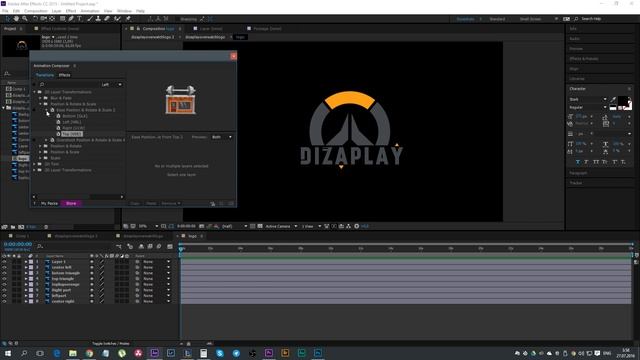Select the Type text tool
Viewport: 640px width, 360px height.
pos(80,19)
